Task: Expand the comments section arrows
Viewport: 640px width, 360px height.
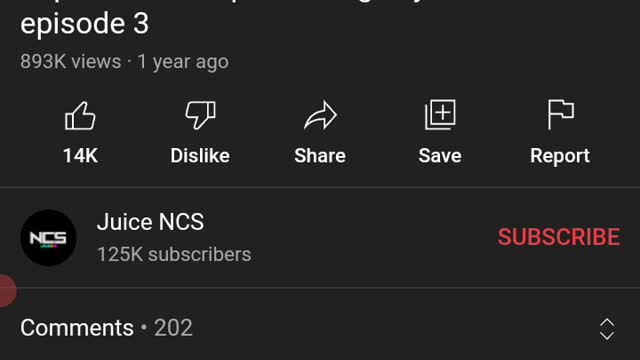Action: (x=607, y=329)
